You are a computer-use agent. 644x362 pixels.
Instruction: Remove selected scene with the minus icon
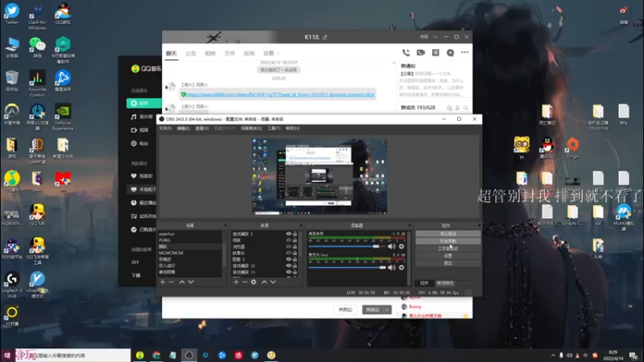[x=171, y=282]
